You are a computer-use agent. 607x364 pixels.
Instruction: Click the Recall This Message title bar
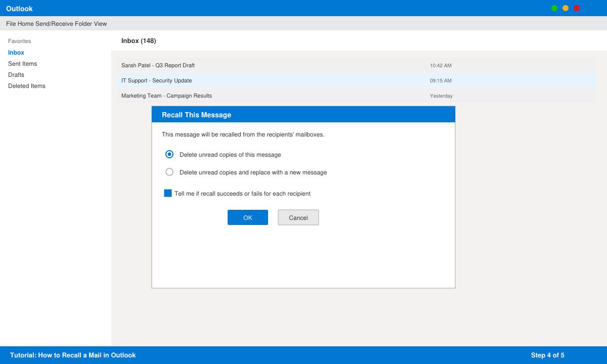(303, 114)
